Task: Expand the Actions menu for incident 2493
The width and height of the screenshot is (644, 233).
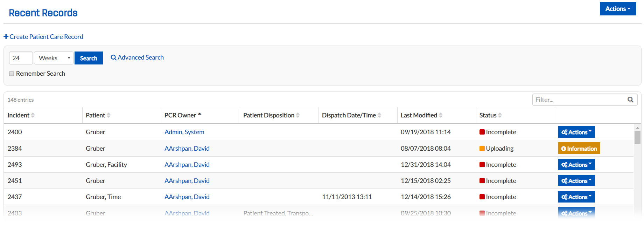Action: click(x=576, y=164)
